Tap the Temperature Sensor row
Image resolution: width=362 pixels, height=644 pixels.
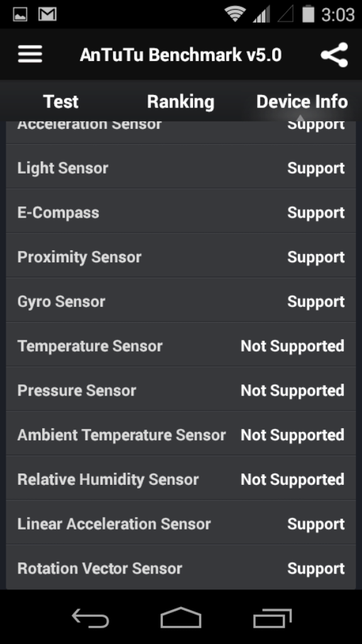180,346
